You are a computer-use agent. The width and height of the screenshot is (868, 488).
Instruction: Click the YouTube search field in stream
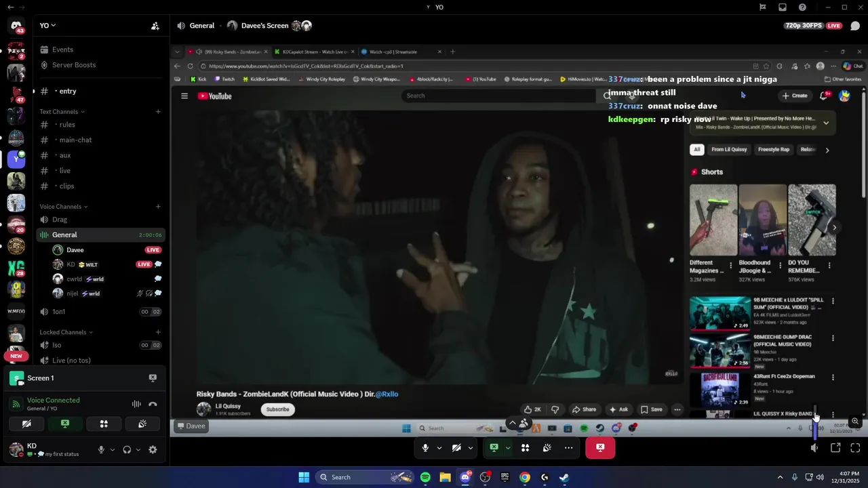498,96
